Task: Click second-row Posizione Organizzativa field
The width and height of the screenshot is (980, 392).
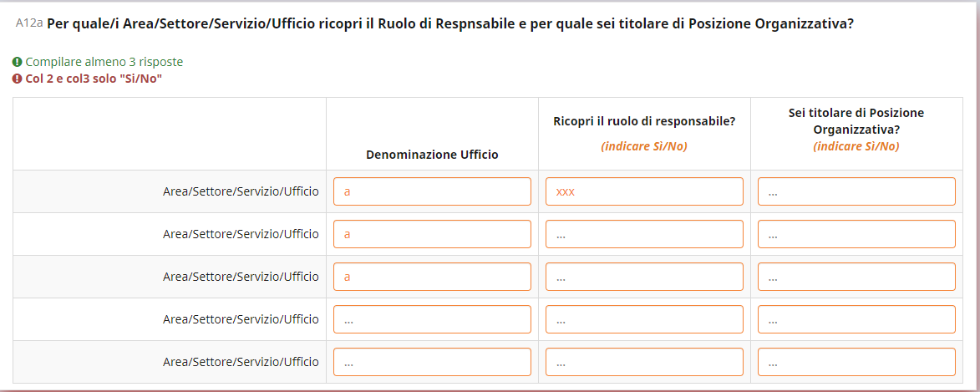Action: [856, 234]
